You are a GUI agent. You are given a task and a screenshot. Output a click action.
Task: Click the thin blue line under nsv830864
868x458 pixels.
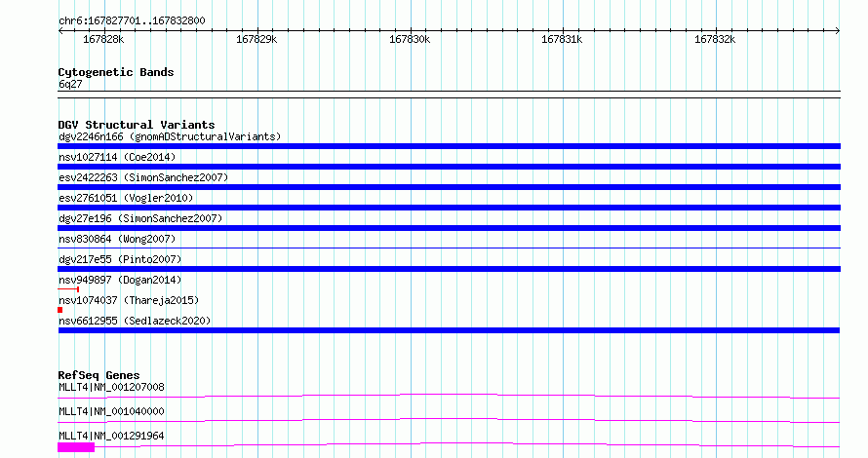coord(449,248)
